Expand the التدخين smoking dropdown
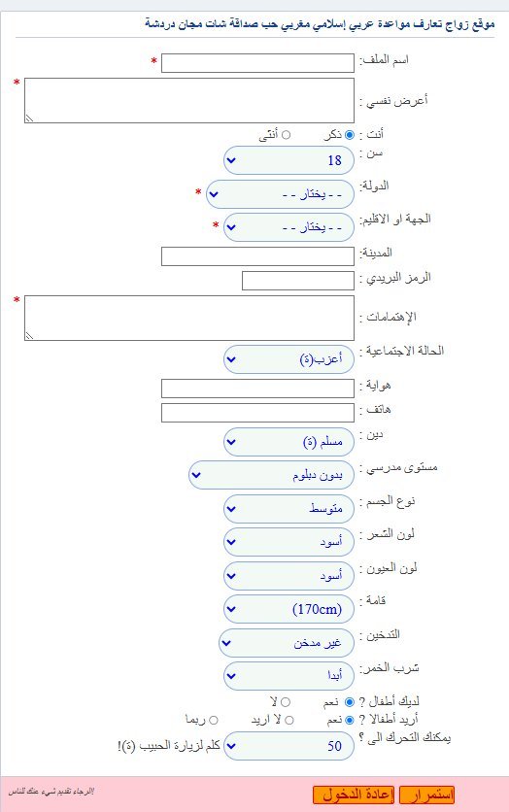 [287, 643]
